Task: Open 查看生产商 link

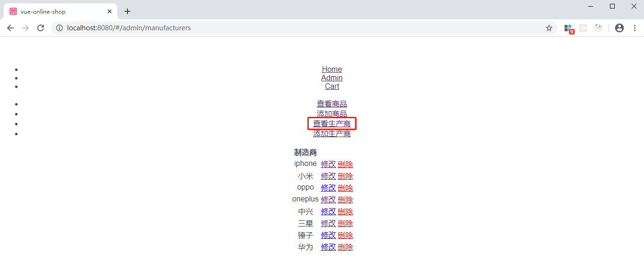Action: (332, 124)
